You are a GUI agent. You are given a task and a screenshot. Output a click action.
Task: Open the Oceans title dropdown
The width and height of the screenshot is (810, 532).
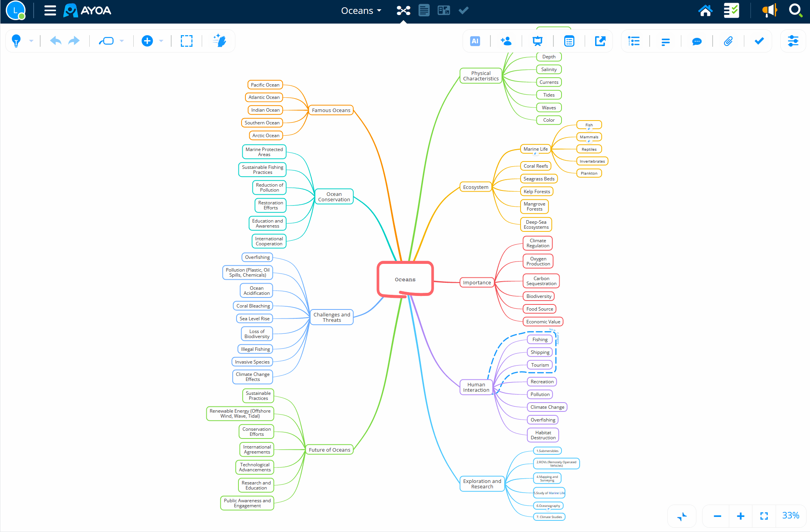[x=361, y=10]
